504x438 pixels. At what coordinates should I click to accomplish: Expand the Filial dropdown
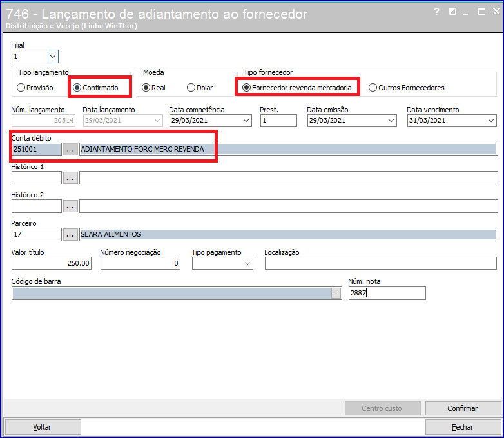tap(53, 57)
